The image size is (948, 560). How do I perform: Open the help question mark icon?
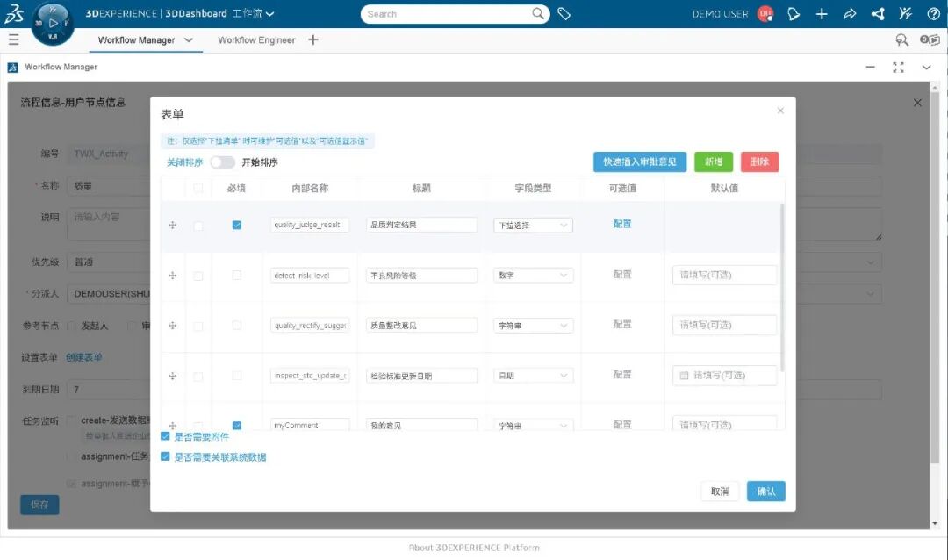(933, 14)
